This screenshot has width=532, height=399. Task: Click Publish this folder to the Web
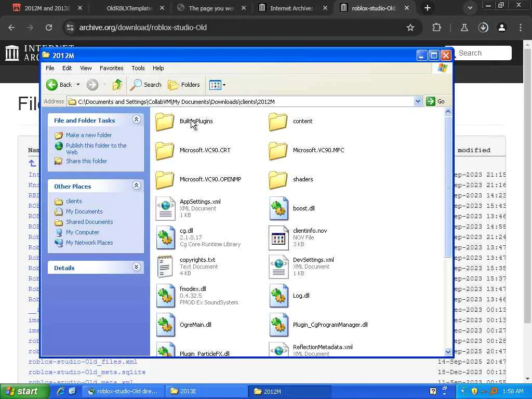click(96, 149)
